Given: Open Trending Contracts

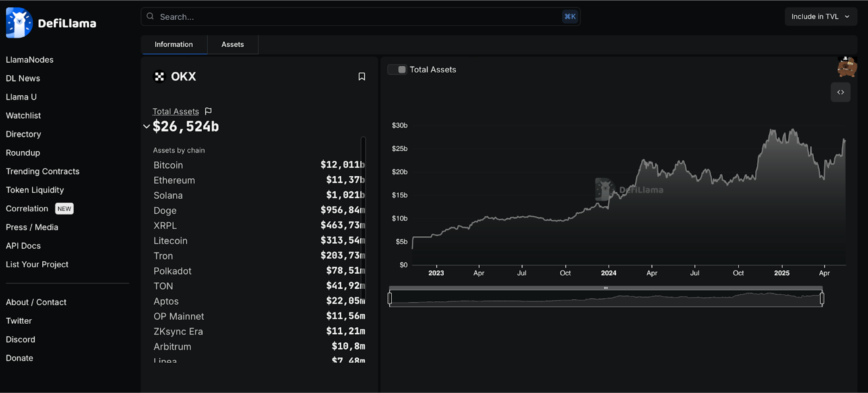Looking at the screenshot, I should click(42, 171).
